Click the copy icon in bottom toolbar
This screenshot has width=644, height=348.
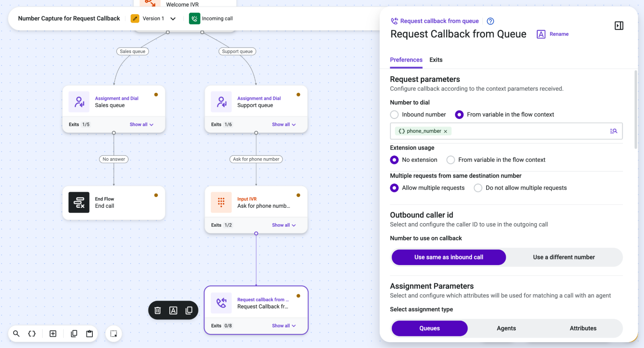click(x=74, y=333)
